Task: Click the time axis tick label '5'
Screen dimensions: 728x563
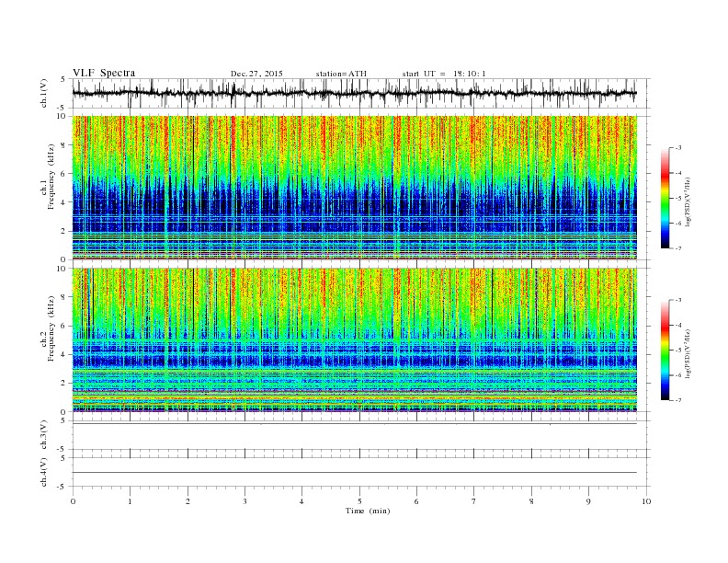Action: pos(359,501)
